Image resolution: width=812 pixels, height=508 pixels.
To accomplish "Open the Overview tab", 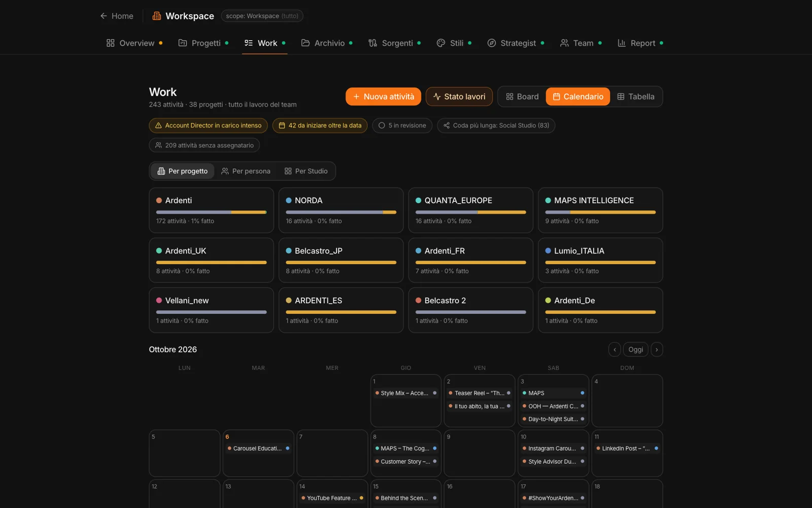I will click(x=134, y=43).
